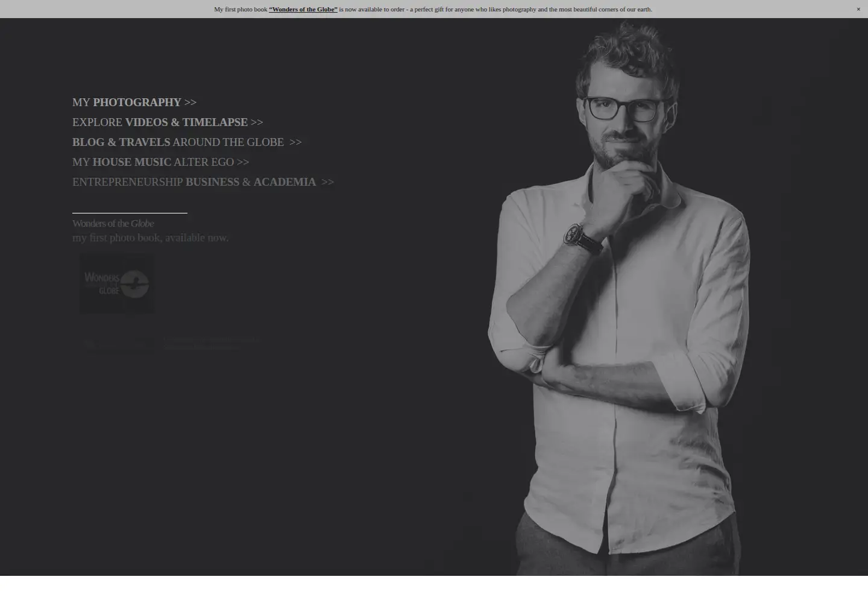Go to MY PHOTOGRAPHY section
The image size is (868, 603).
tap(134, 103)
